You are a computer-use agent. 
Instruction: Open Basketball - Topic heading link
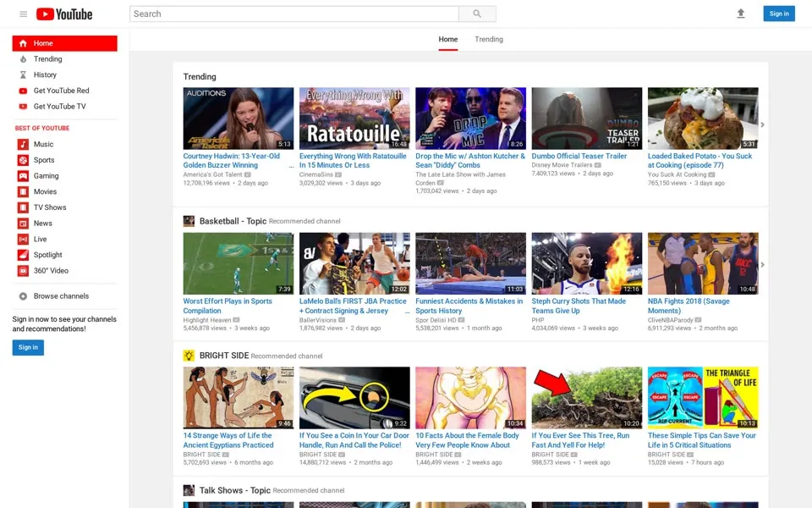(233, 221)
